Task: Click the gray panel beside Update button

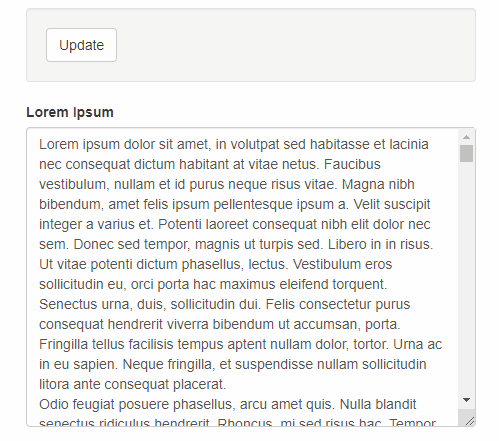Action: (293, 45)
